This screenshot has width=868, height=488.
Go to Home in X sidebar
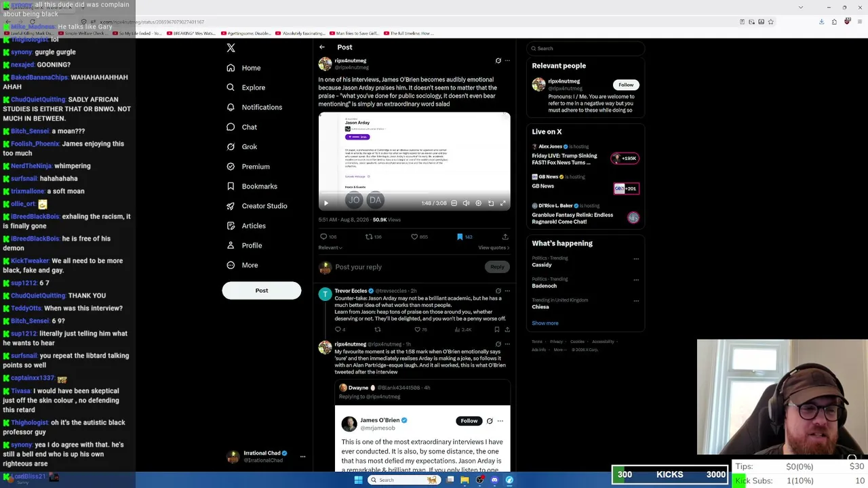pyautogui.click(x=244, y=68)
